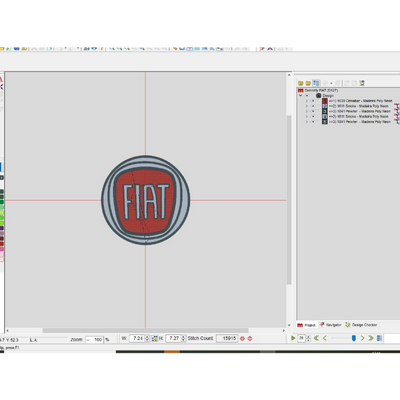Click the canvas horizontal scrollbar right arrow

pyautogui.click(x=284, y=330)
